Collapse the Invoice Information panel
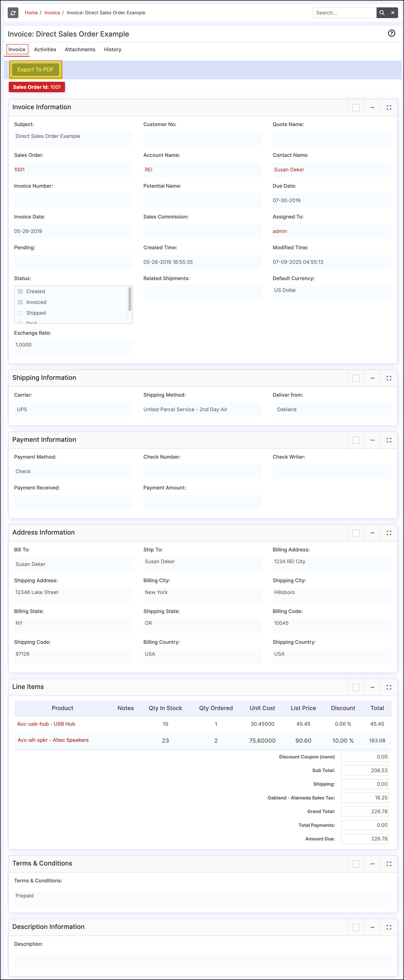This screenshot has height=980, width=404. (x=372, y=108)
